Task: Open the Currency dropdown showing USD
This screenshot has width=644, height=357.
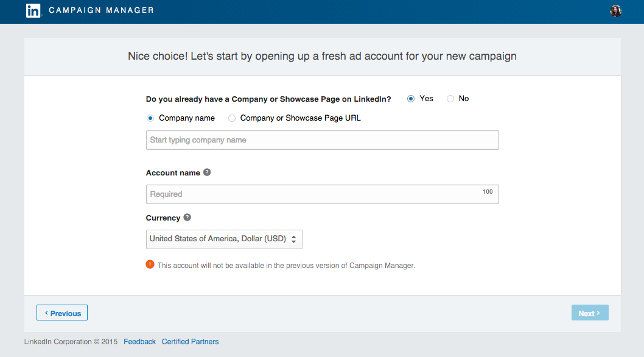Action: pos(224,239)
